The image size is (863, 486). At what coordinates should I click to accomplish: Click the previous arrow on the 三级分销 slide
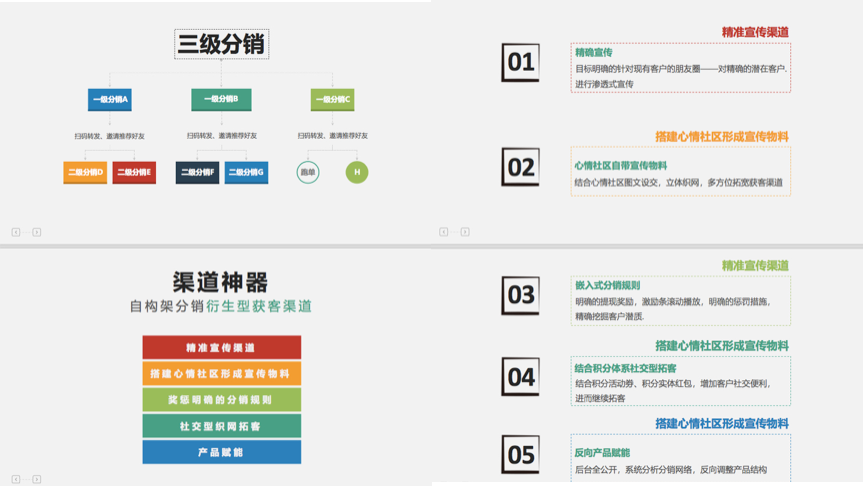(x=16, y=232)
